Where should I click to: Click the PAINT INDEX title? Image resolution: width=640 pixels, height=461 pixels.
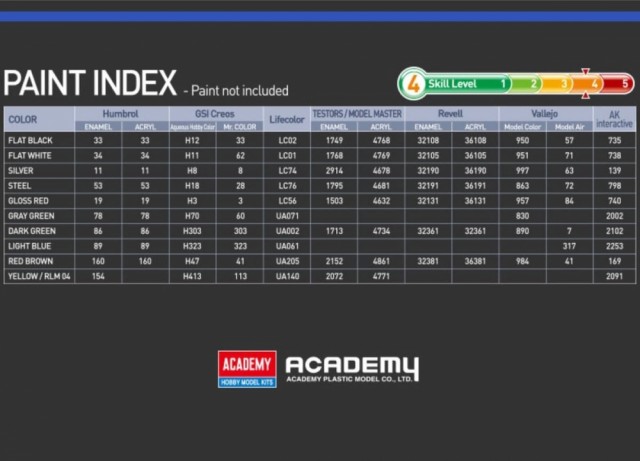pyautogui.click(x=90, y=83)
